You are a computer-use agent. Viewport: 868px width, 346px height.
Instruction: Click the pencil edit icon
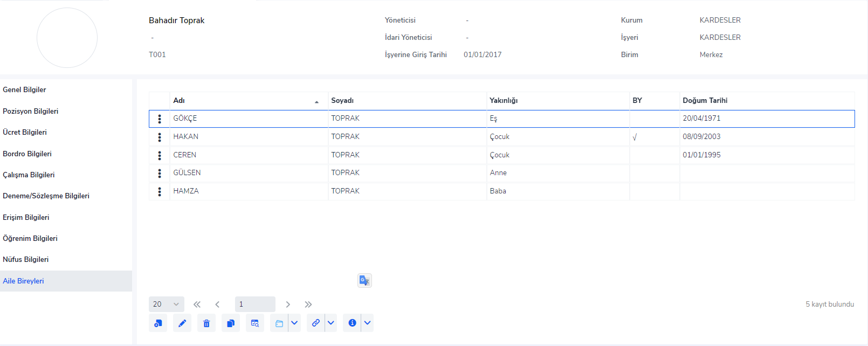182,323
